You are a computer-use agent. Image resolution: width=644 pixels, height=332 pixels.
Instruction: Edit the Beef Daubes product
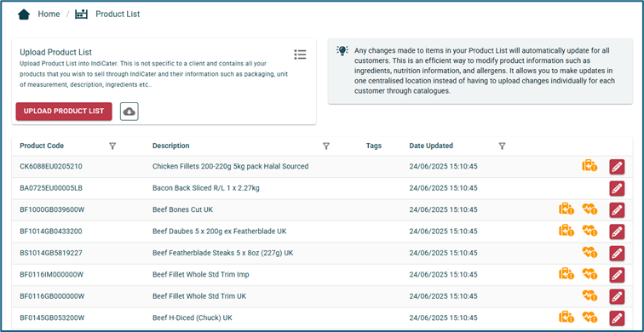click(x=617, y=232)
